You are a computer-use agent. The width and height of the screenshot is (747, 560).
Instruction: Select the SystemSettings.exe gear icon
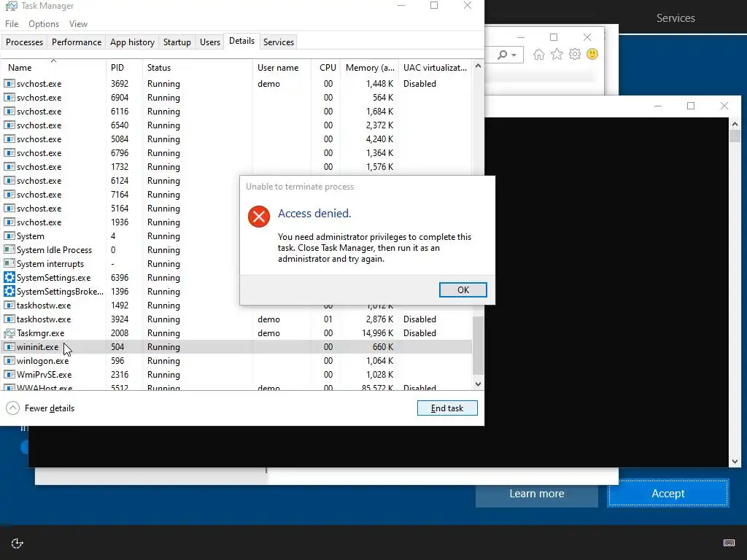9,277
